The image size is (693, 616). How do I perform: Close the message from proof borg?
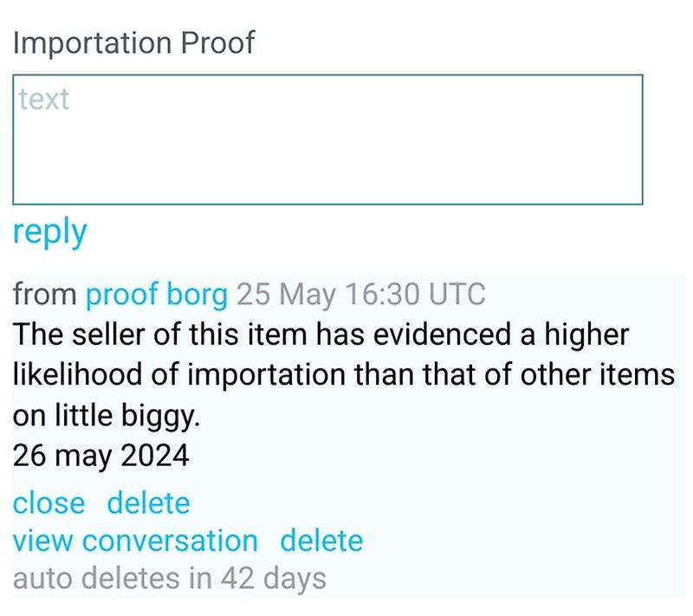click(x=49, y=503)
